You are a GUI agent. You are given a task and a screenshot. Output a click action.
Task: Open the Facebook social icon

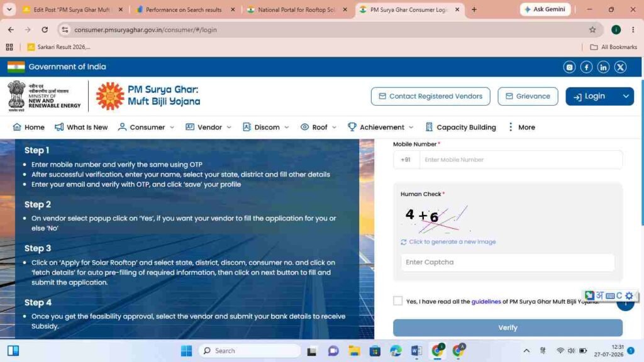(586, 67)
